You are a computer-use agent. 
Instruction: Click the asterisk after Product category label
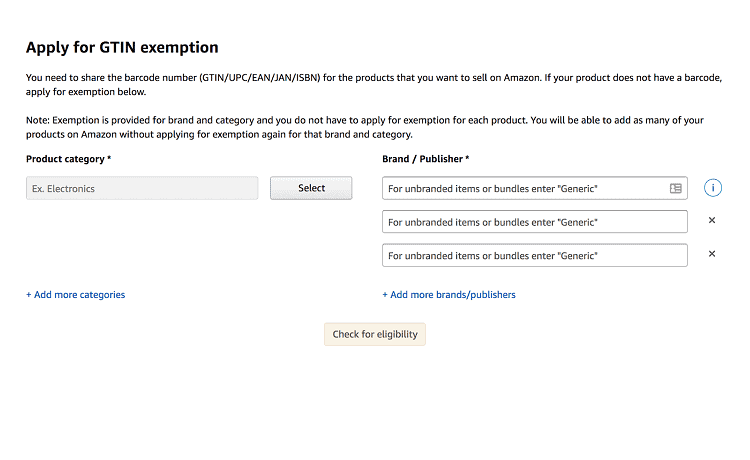pyautogui.click(x=109, y=157)
